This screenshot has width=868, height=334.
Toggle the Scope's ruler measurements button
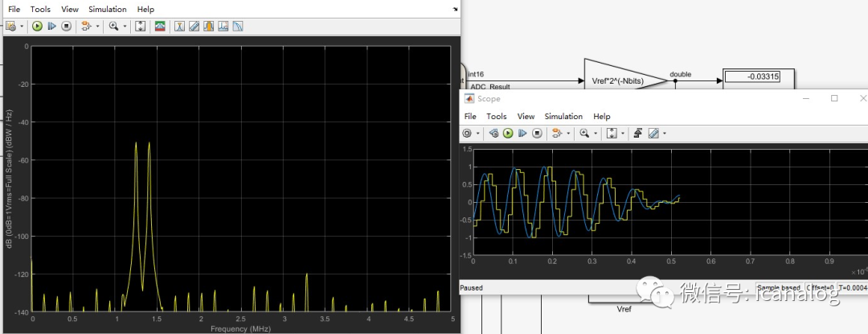click(x=653, y=133)
